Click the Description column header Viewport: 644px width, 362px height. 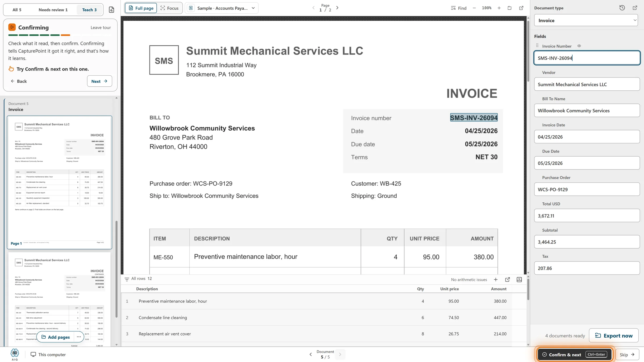(x=147, y=289)
